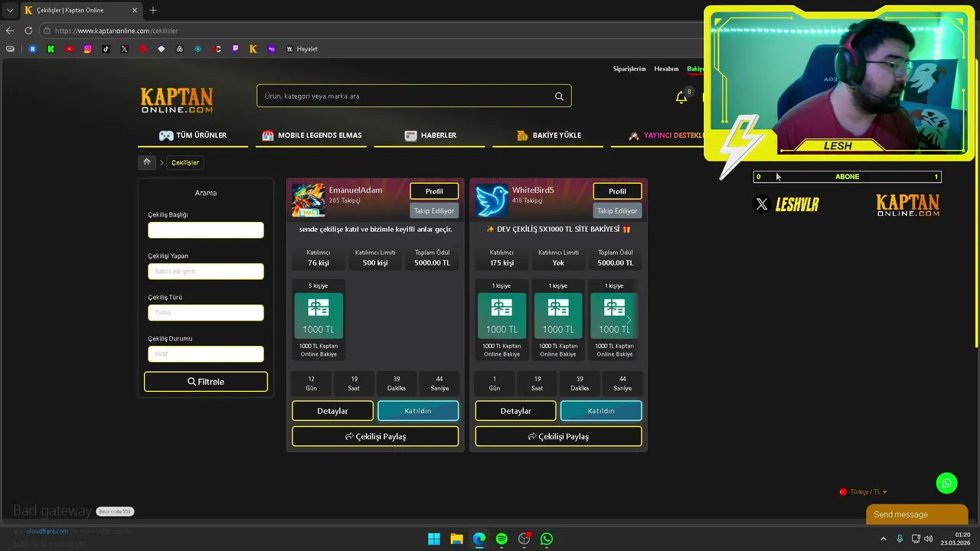Click Çekilişi Paylaş under EmanuelAdam
The height and width of the screenshot is (551, 980).
click(375, 436)
